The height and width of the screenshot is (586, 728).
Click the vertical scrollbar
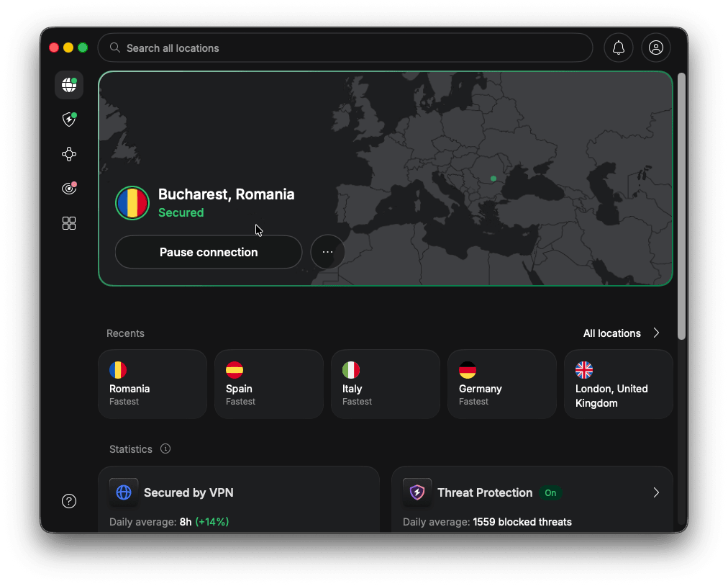(x=681, y=207)
